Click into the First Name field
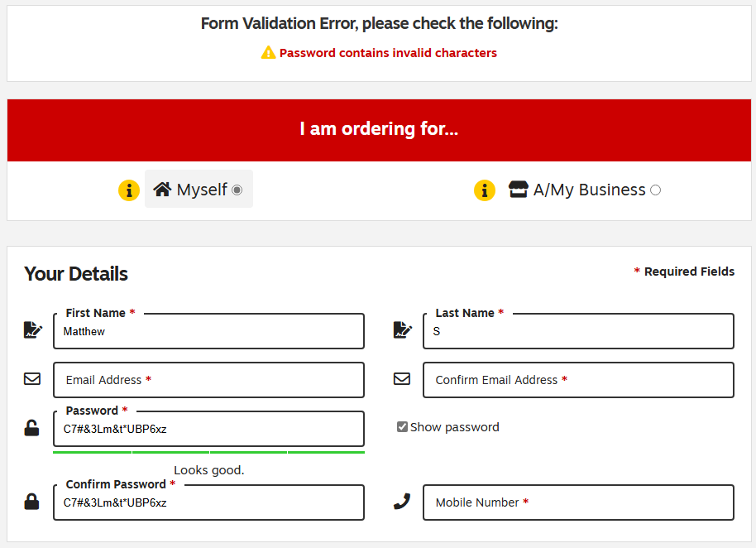Viewport: 756px width, 548px height. (208, 331)
